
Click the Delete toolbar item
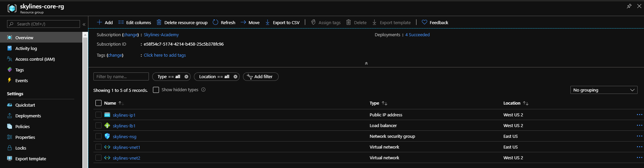tap(356, 22)
